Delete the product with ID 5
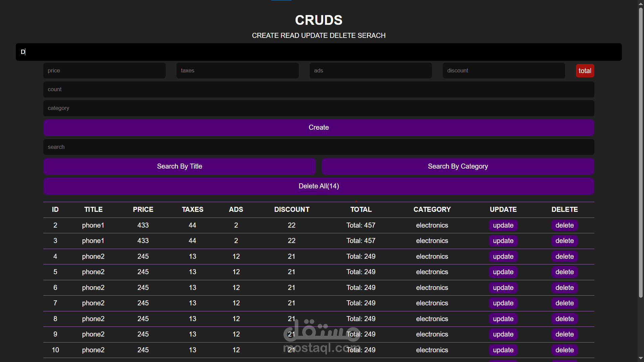Screen dimensions: 644x362 (564, 272)
